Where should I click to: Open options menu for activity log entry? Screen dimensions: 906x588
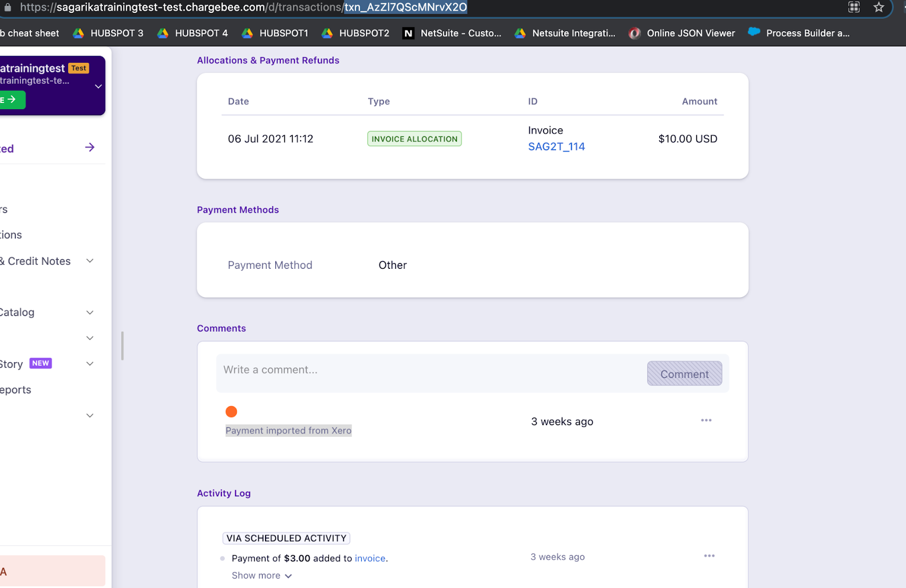point(709,556)
